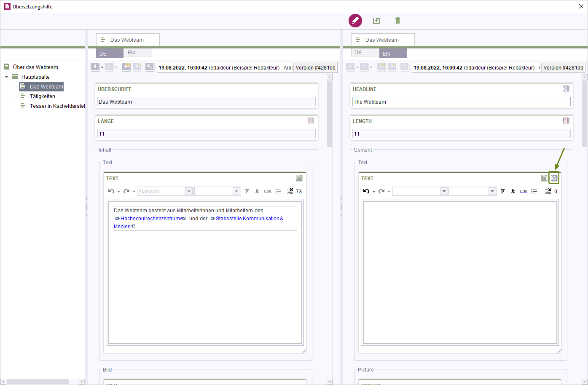Insert bullet list in German text editor

(278, 191)
